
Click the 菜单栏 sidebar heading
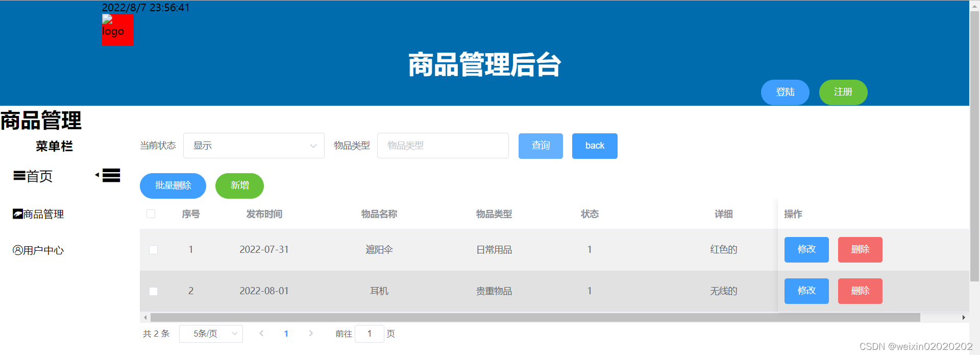click(x=54, y=147)
